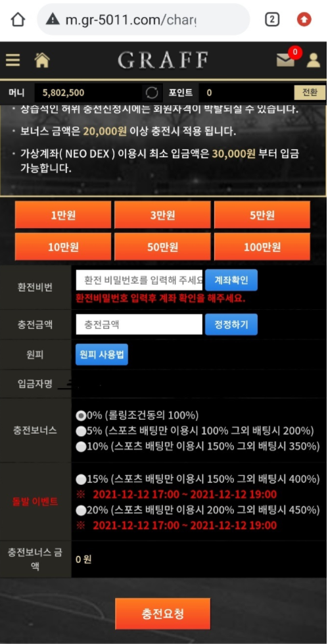Choose the 15% event bonus option
The image size is (328, 644).
81,479
